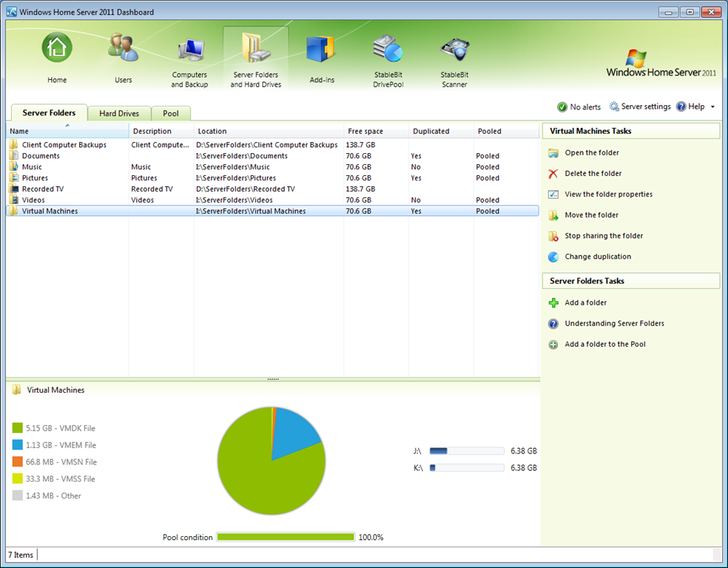Click the Music folder icon
The width and height of the screenshot is (728, 568).
(13, 166)
